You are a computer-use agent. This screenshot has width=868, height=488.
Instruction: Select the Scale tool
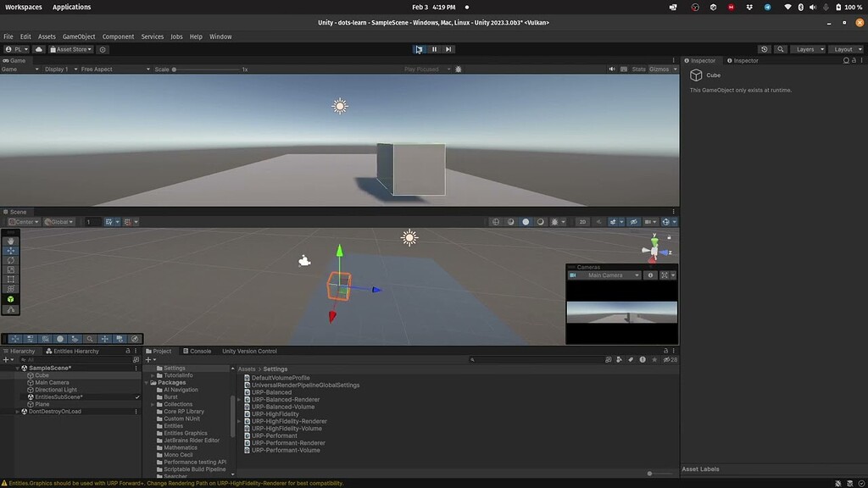[10, 269]
